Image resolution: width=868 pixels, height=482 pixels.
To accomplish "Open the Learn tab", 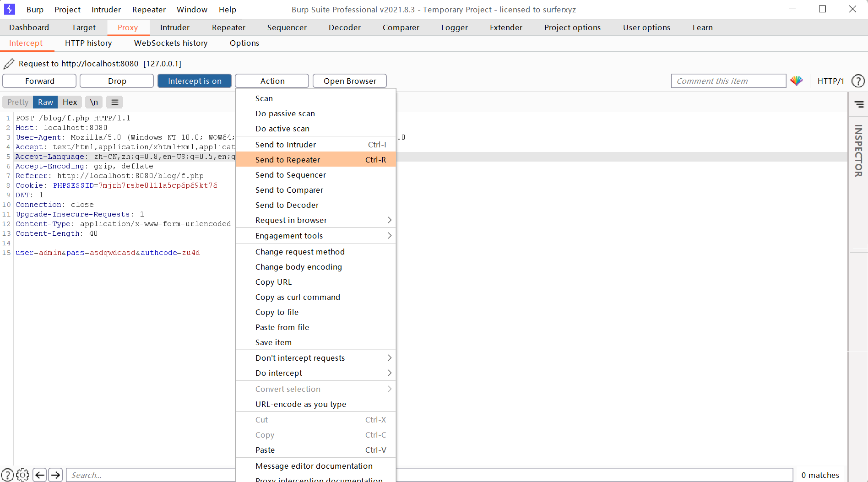I will (x=702, y=27).
